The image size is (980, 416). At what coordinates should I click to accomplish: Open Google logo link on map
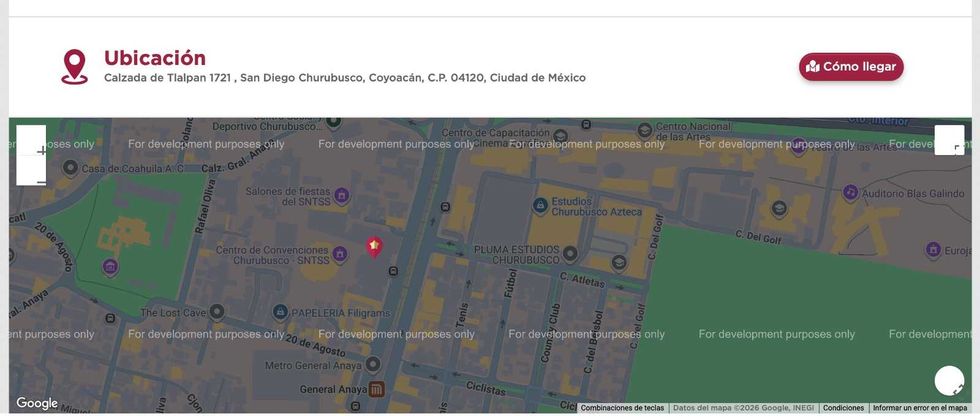point(38,404)
